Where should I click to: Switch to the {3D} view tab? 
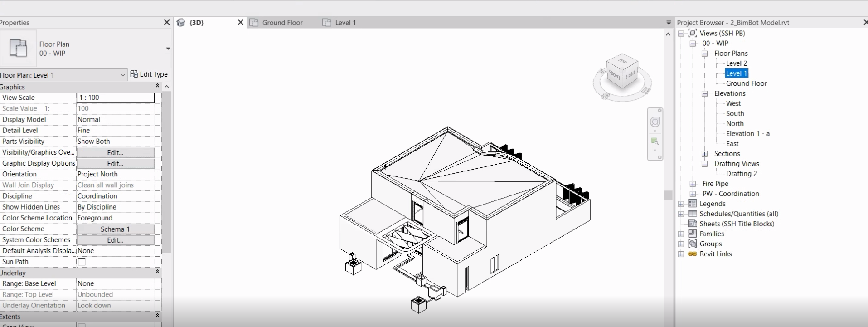(x=196, y=23)
